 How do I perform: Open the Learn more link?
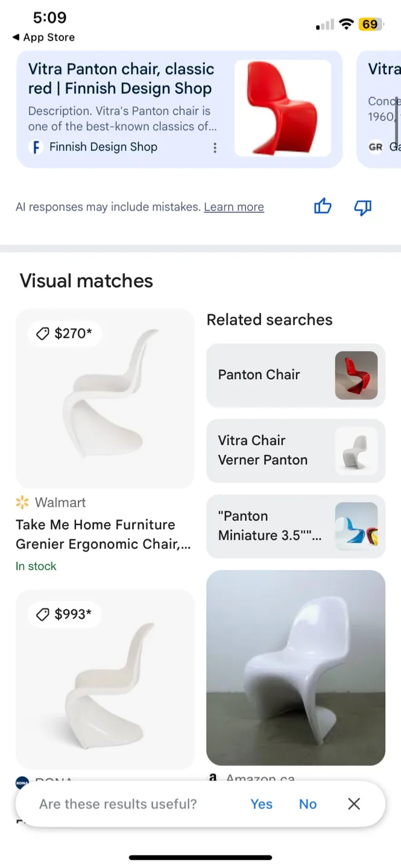[x=234, y=207]
